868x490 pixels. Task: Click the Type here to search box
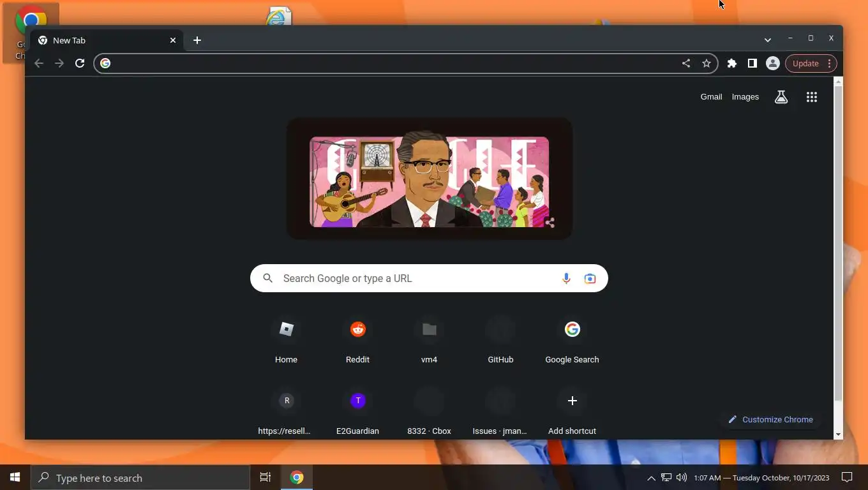[x=140, y=478]
